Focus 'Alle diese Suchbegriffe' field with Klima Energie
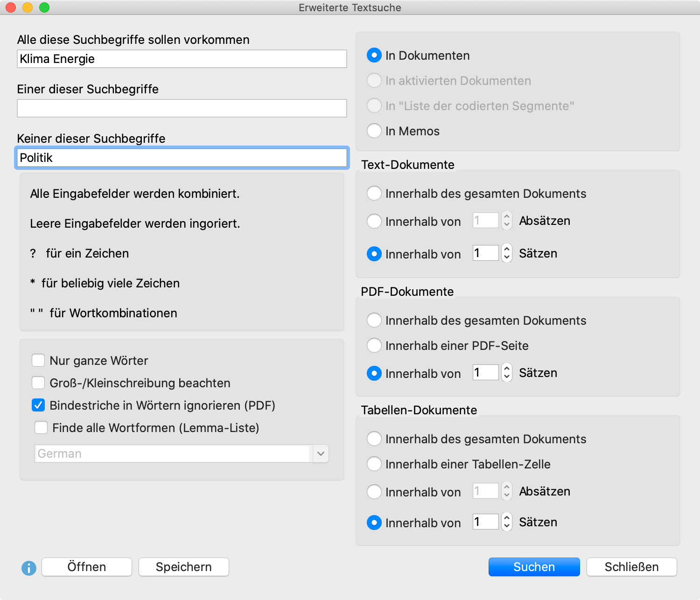 [x=182, y=59]
